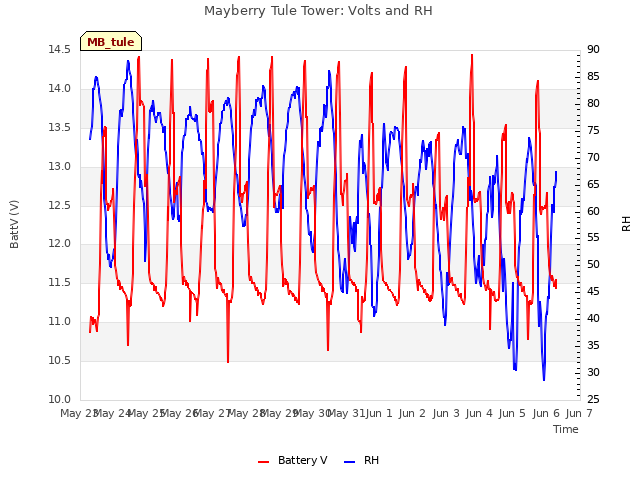Click the RH right axis label
Screen dimensions: 640x480
tap(626, 224)
